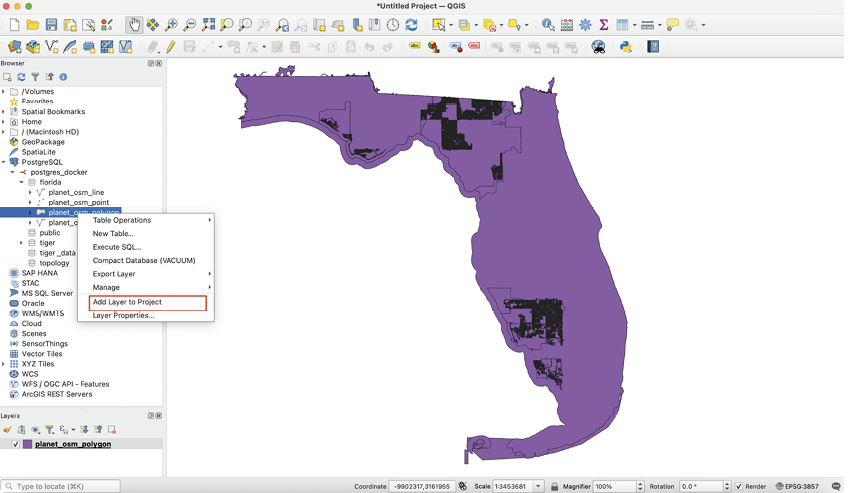Click the Statistical Summary sigma icon

click(604, 25)
